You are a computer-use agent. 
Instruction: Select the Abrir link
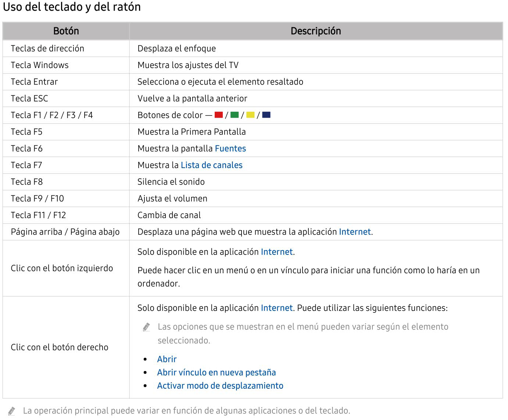point(167,359)
